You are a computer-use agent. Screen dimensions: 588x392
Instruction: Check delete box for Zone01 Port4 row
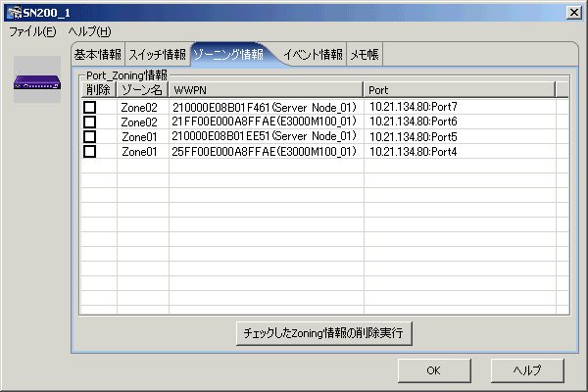[x=89, y=152]
